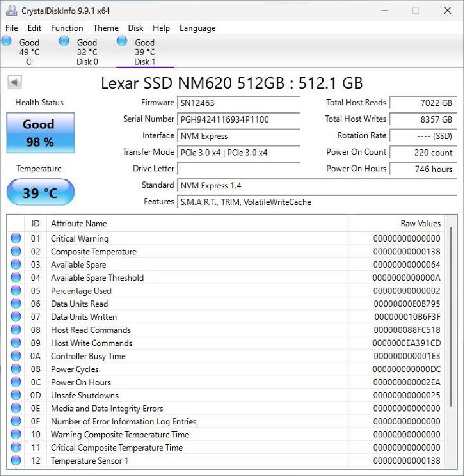The image size is (464, 476).
Task: Click the Lexar SSD NM620 512GB drive title
Action: [232, 83]
